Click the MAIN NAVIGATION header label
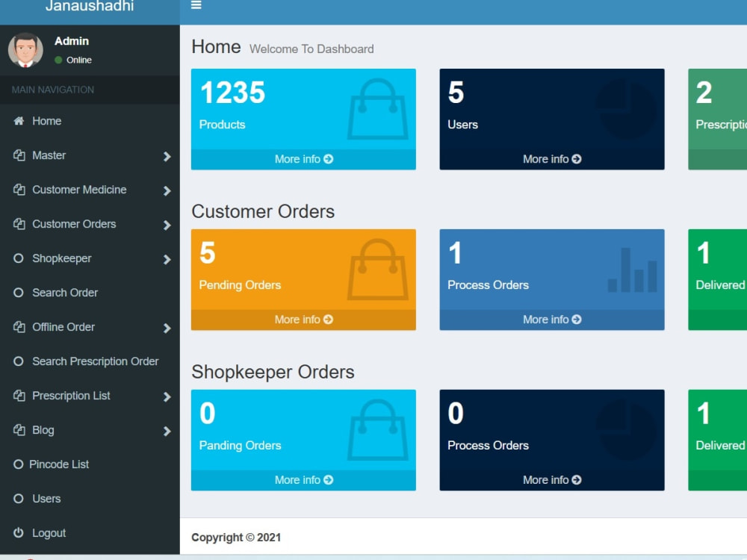Screen dimensions: 747x560 [x=53, y=90]
